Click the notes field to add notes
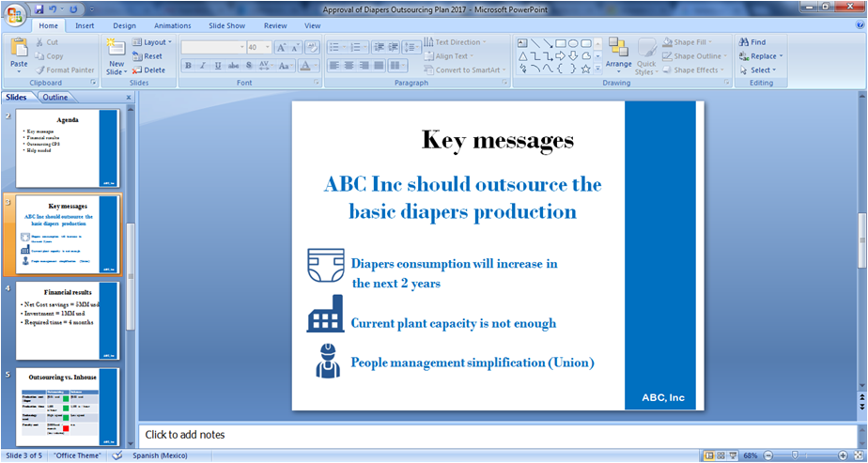868x463 pixels. [497, 435]
